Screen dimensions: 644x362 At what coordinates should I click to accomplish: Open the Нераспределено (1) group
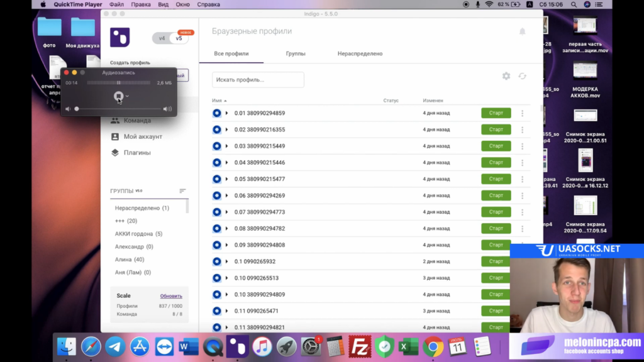pos(142,208)
